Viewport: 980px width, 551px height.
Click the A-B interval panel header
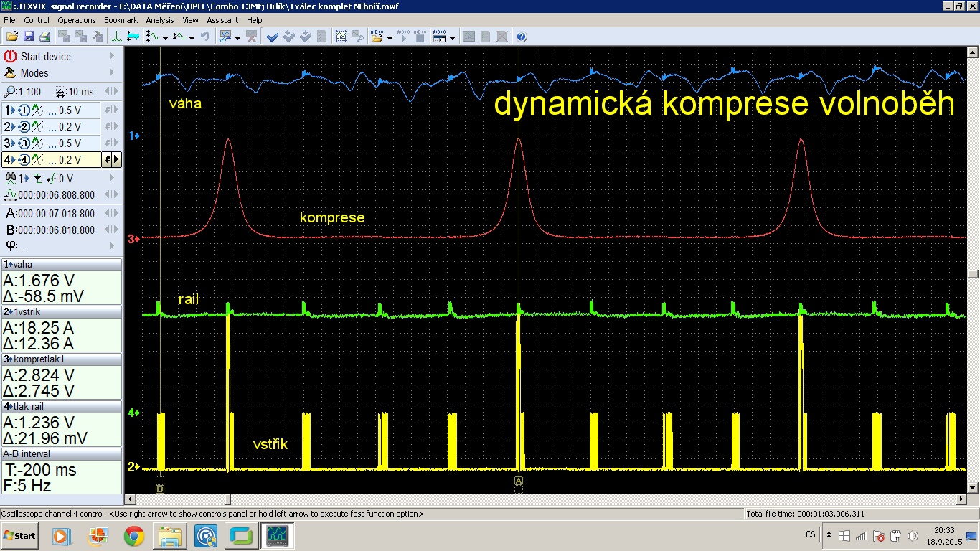coord(62,453)
